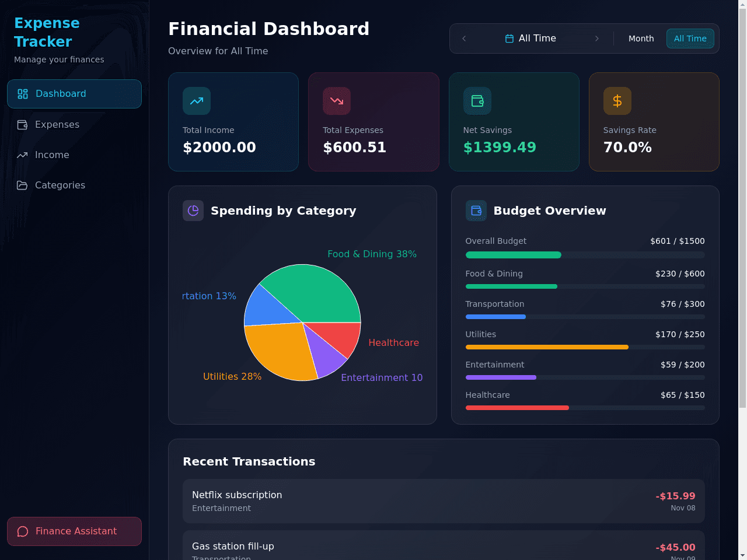Image resolution: width=747 pixels, height=560 pixels.
Task: Open the Income section in sidebar
Action: pos(74,155)
